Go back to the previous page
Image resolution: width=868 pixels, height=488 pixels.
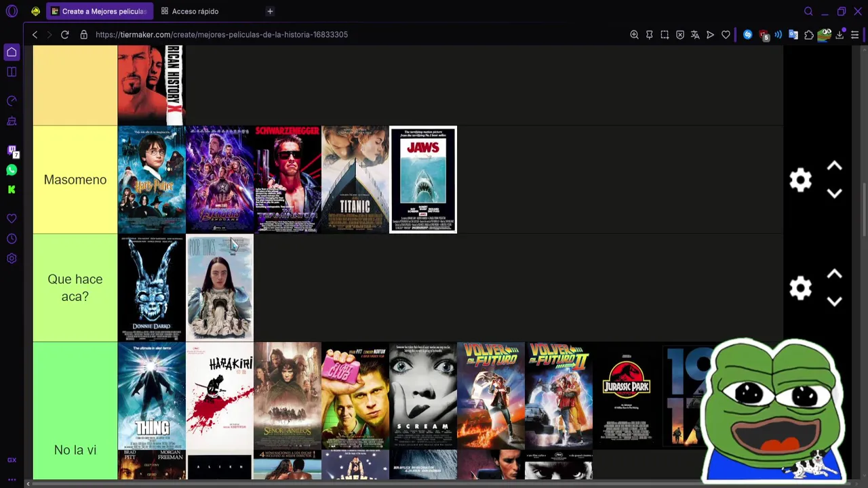click(x=35, y=35)
